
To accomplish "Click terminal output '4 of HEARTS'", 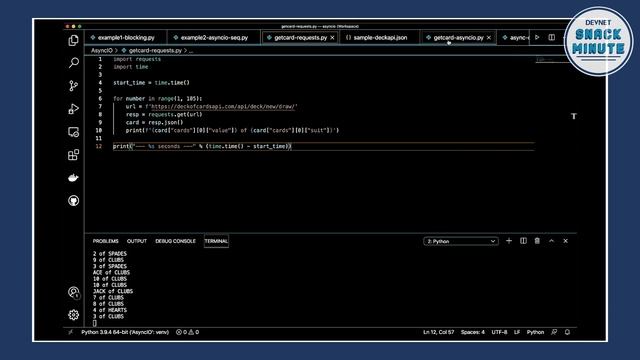I will (x=109, y=310).
